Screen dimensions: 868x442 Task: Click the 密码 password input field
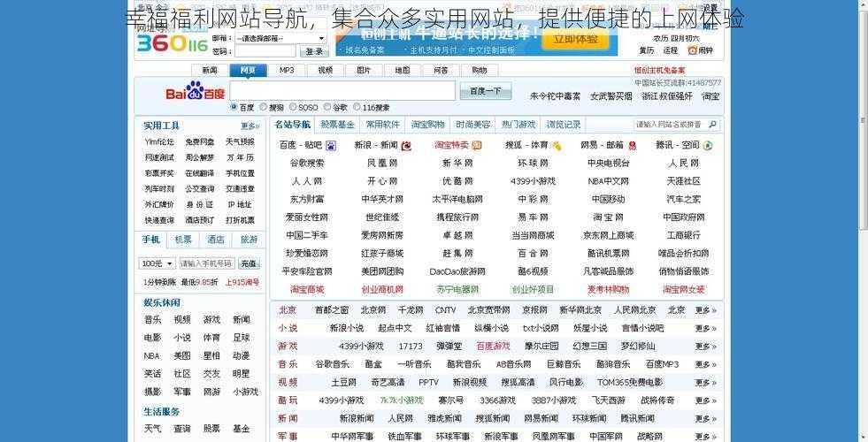coord(265,51)
